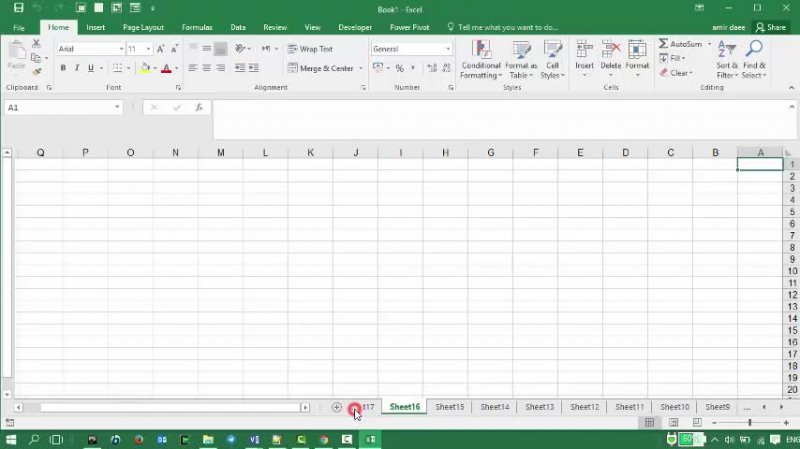
Task: Toggle bold formatting
Action: click(x=63, y=68)
